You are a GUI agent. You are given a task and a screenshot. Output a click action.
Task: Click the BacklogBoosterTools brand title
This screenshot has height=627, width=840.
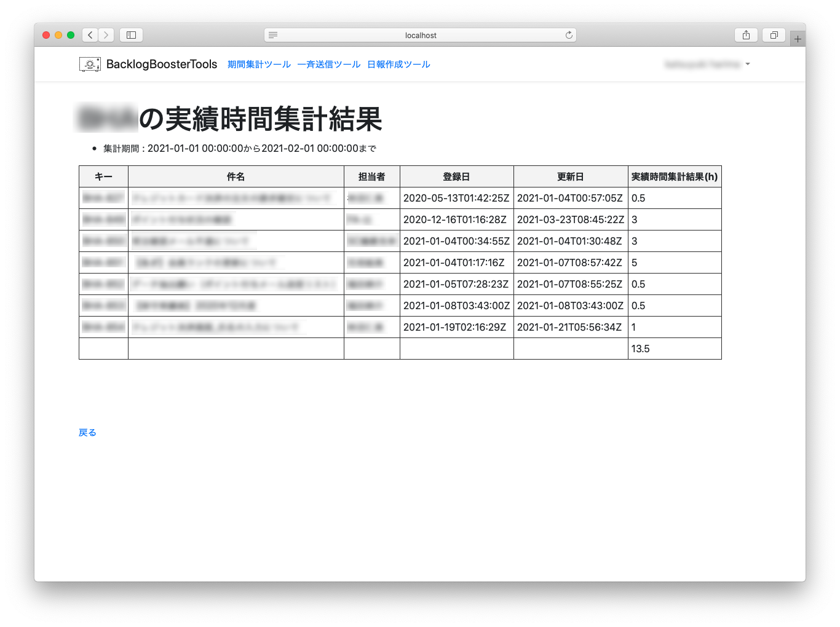(x=162, y=65)
